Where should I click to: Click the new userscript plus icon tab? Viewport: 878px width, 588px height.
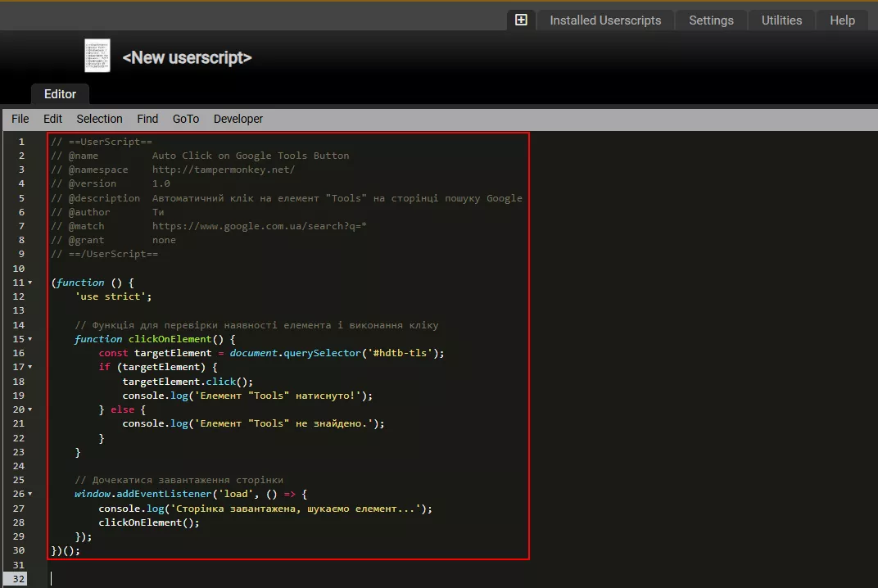pyautogui.click(x=521, y=20)
